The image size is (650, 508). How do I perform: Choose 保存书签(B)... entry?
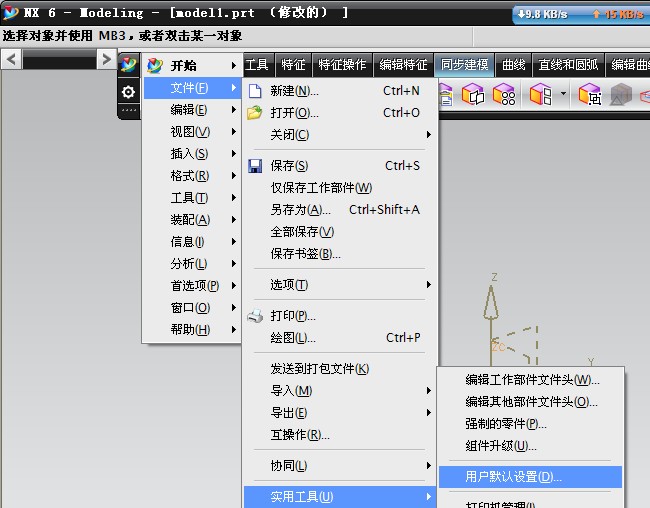click(x=340, y=254)
